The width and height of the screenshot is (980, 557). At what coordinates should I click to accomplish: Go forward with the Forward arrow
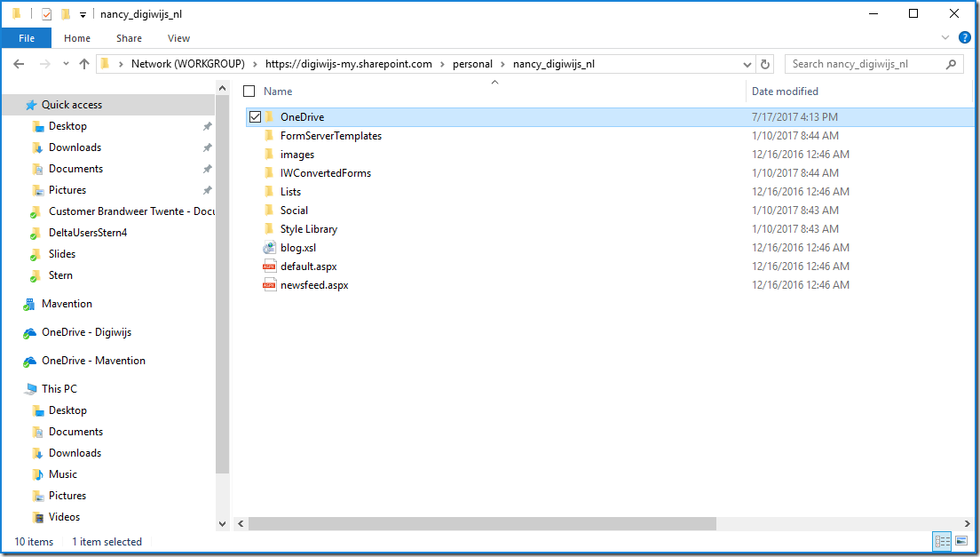coord(44,64)
